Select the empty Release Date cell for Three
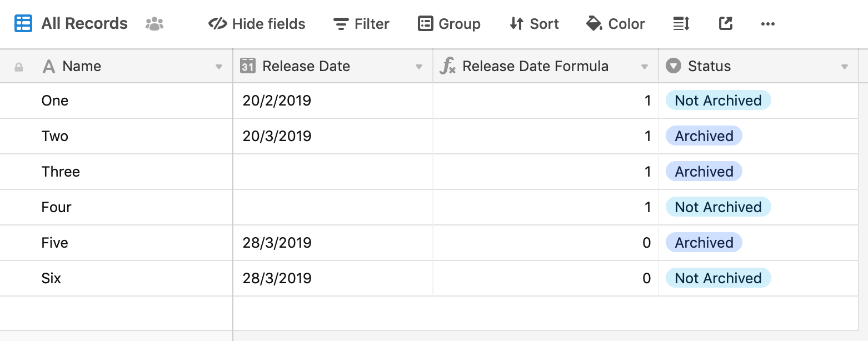The height and width of the screenshot is (341, 868). (x=333, y=172)
